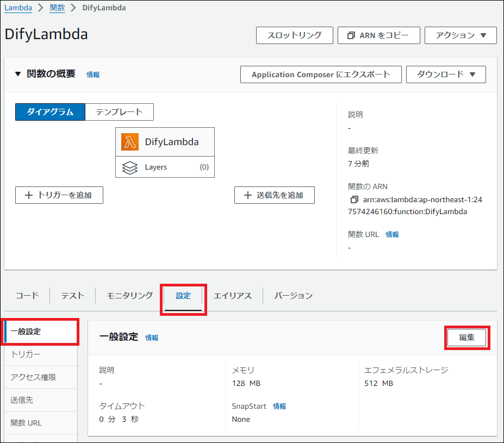
Task: Click the 編集 button in 一般設定
Action: [466, 338]
